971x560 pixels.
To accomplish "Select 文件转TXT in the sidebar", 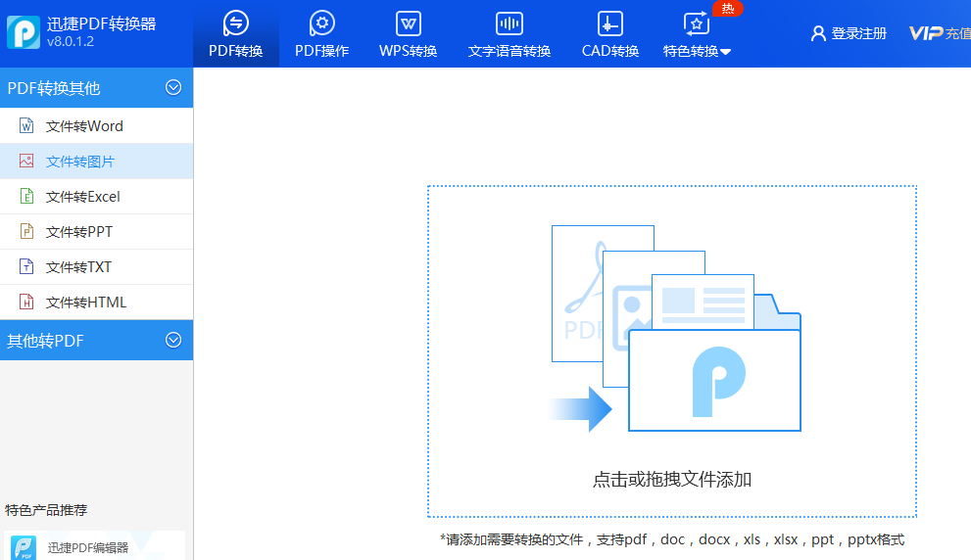I will (x=97, y=266).
